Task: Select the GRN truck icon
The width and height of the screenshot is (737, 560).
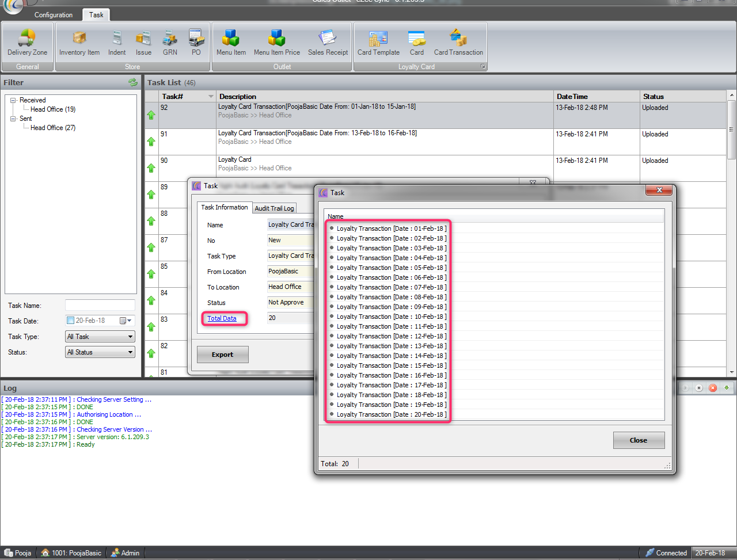Action: coord(170,42)
